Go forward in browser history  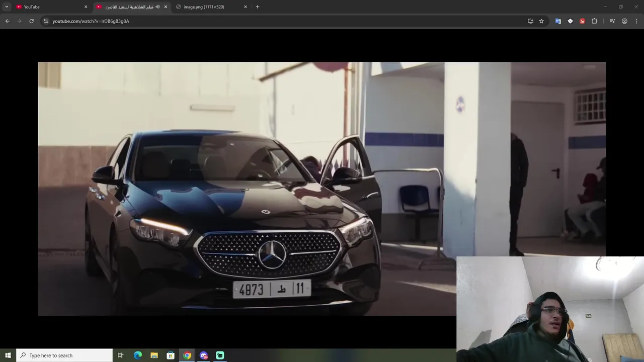pyautogui.click(x=19, y=21)
